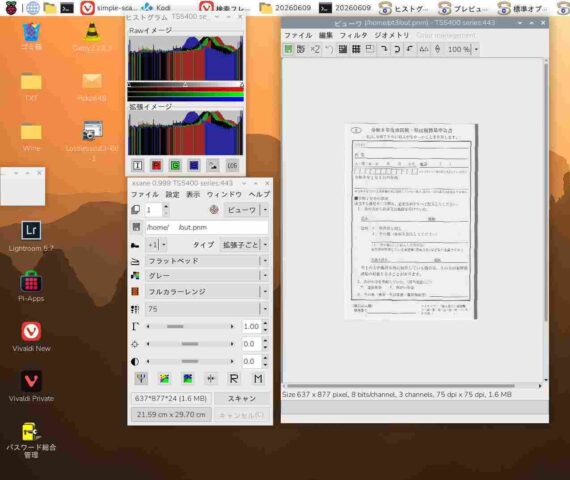This screenshot has width=570, height=480.
Task: Open ジオメトリ menu in viewer window
Action: [x=392, y=35]
